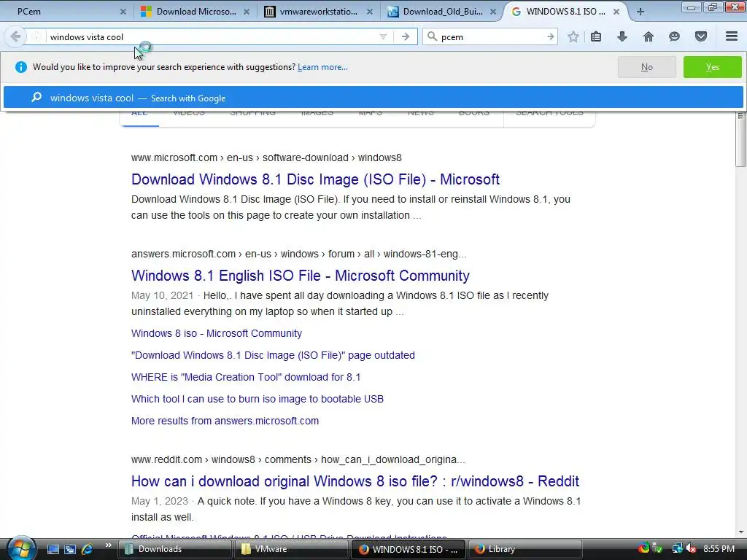The image size is (747, 560).
Task: Click the search box go arrow next to pcem
Action: [551, 36]
